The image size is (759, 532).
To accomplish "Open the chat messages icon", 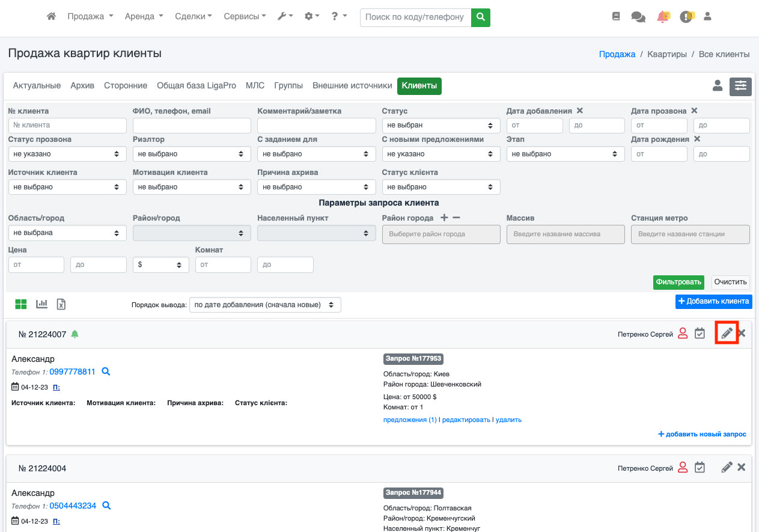I will [x=638, y=17].
